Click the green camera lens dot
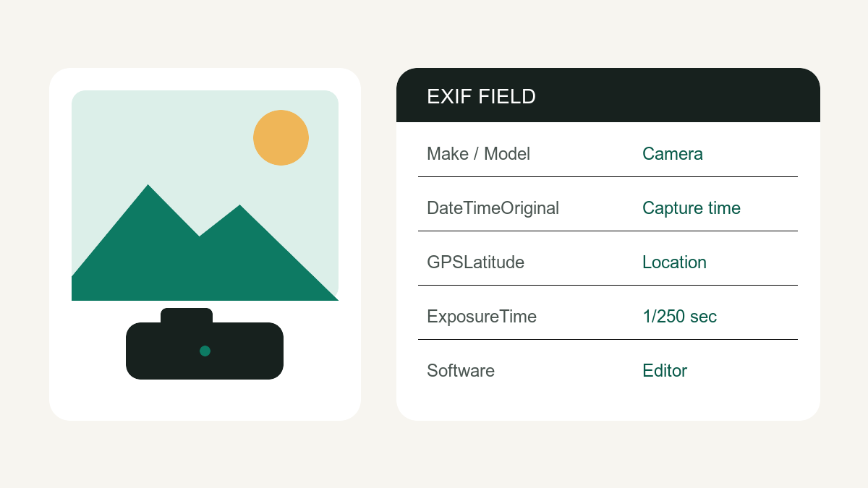This screenshot has width=868, height=488. [x=205, y=351]
